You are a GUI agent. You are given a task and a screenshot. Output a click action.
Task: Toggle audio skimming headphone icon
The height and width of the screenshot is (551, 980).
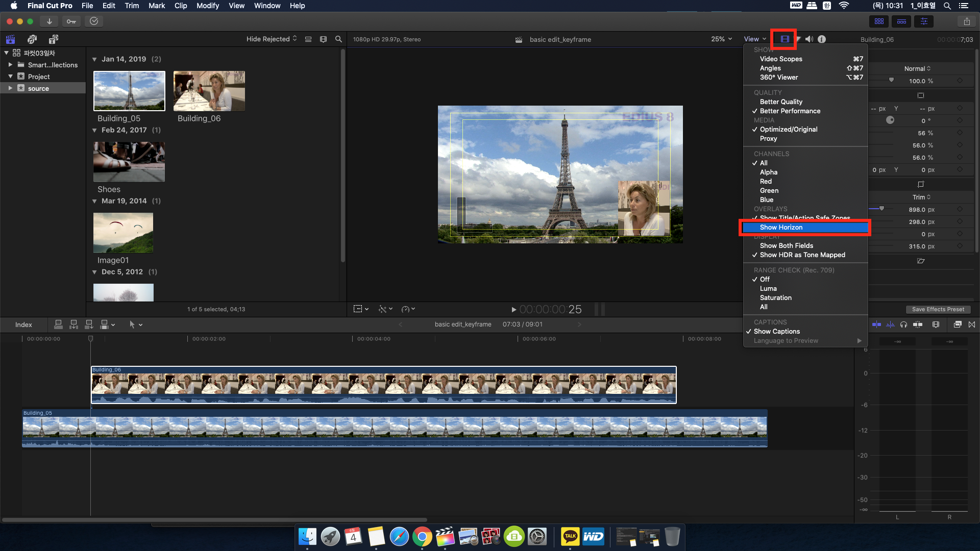(x=903, y=324)
